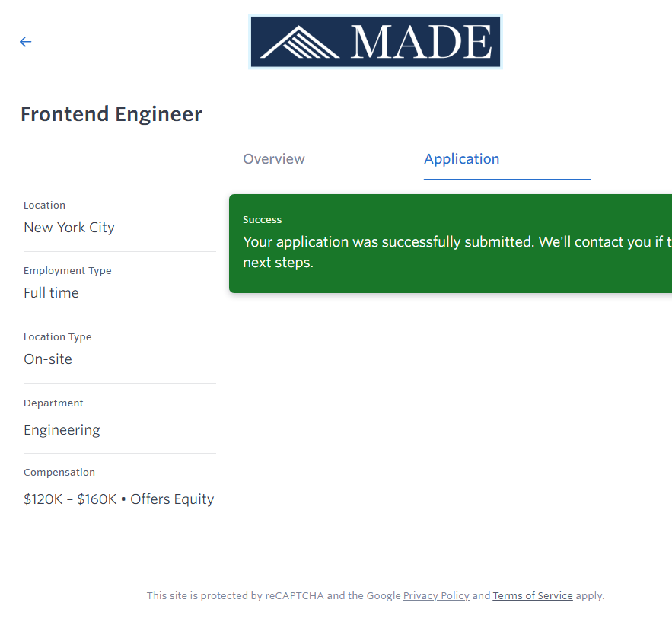Click the Location Type field label
The image size is (672, 628).
pyautogui.click(x=58, y=337)
